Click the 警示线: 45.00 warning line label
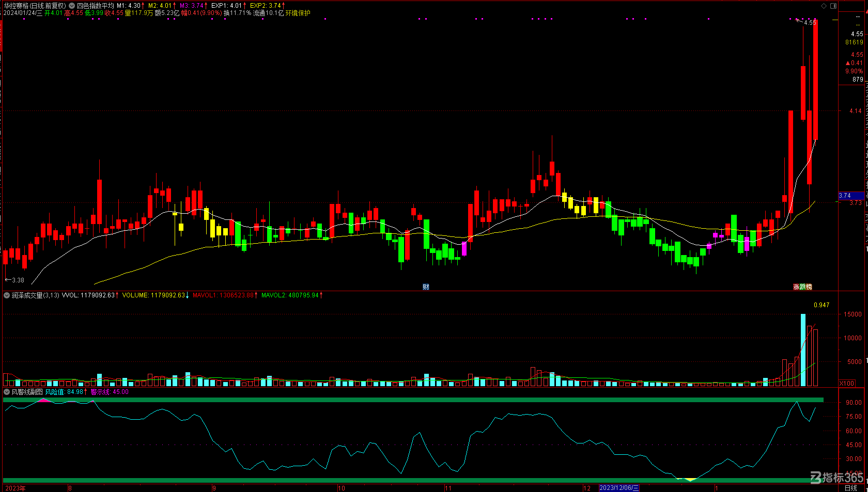The width and height of the screenshot is (868, 492). (110, 392)
